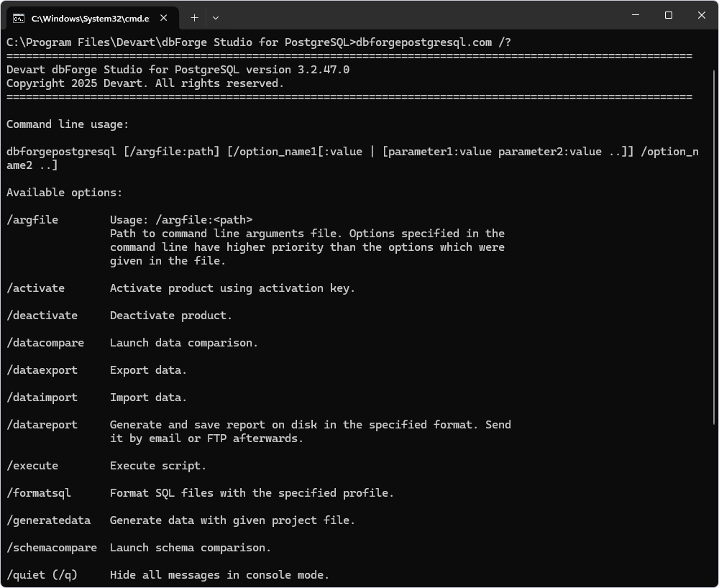Click the /execute option text
The width and height of the screenshot is (719, 588).
[32, 466]
